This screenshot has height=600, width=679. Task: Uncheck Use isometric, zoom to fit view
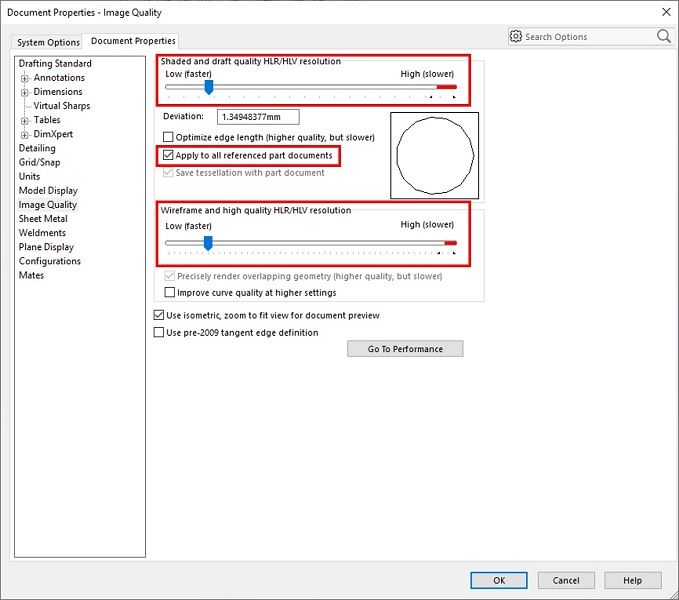(159, 316)
